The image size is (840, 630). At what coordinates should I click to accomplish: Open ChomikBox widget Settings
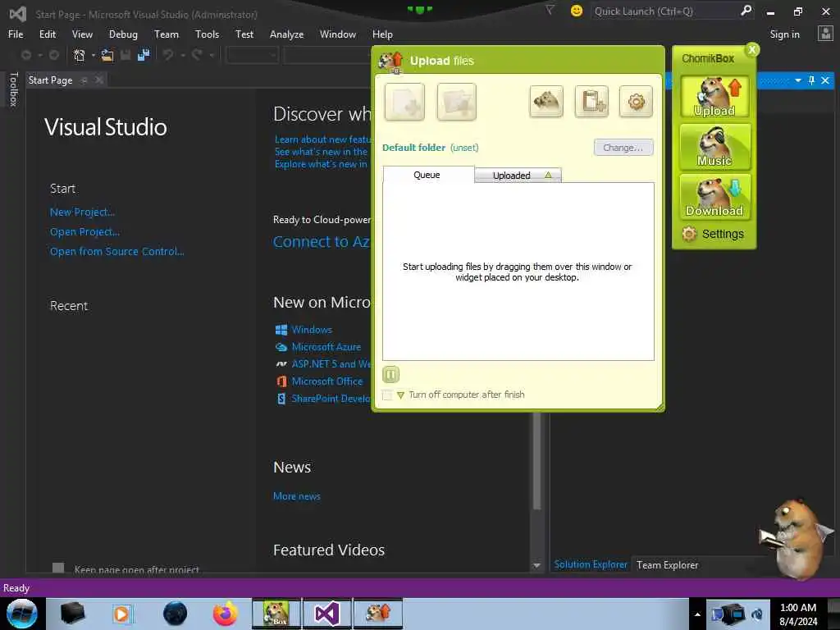713,234
